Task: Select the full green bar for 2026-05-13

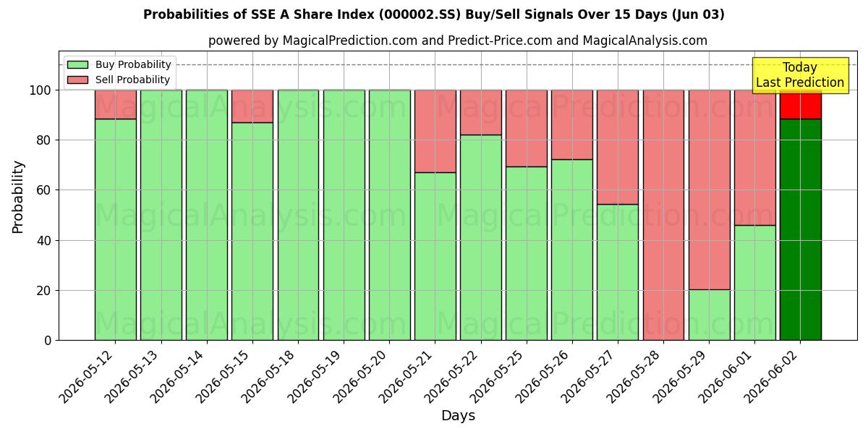Action: (x=161, y=215)
